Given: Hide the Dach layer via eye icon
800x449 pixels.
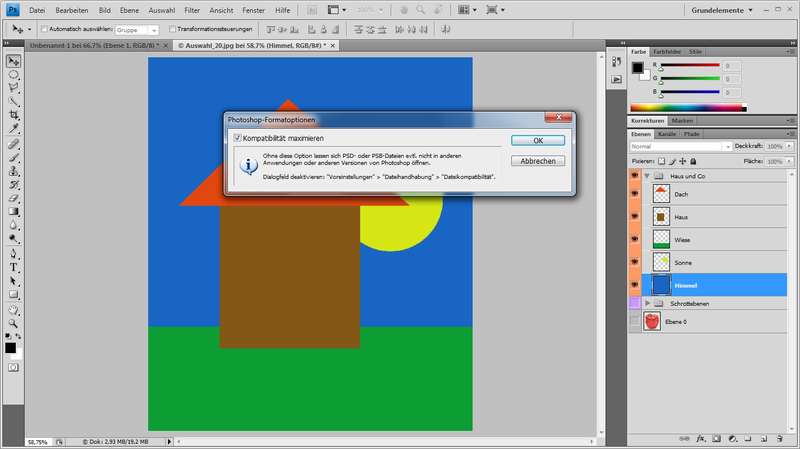Looking at the screenshot, I should click(635, 194).
